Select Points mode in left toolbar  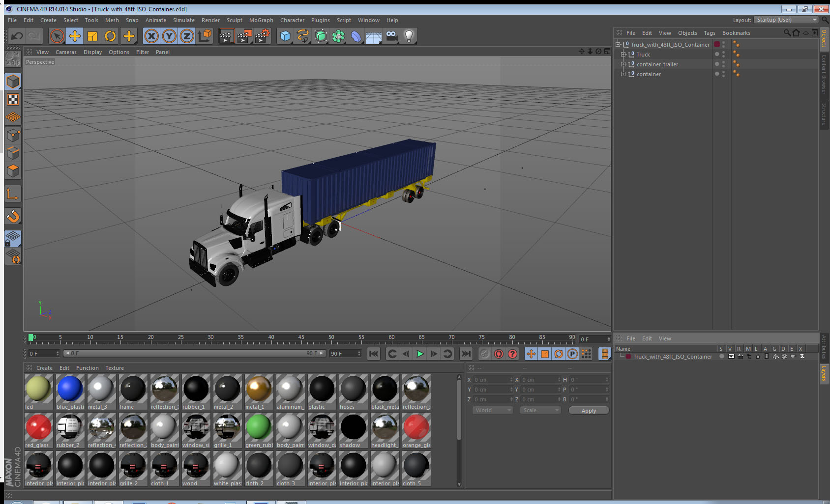(x=13, y=135)
